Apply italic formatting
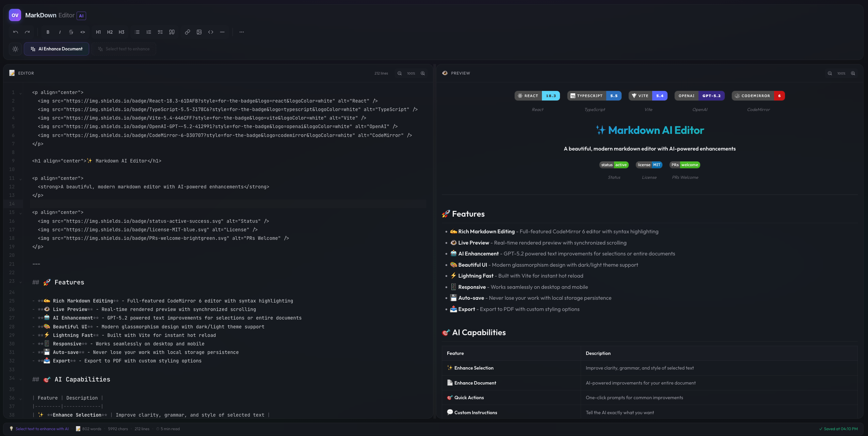Screen dimensions: 868x436 pyautogui.click(x=60, y=32)
